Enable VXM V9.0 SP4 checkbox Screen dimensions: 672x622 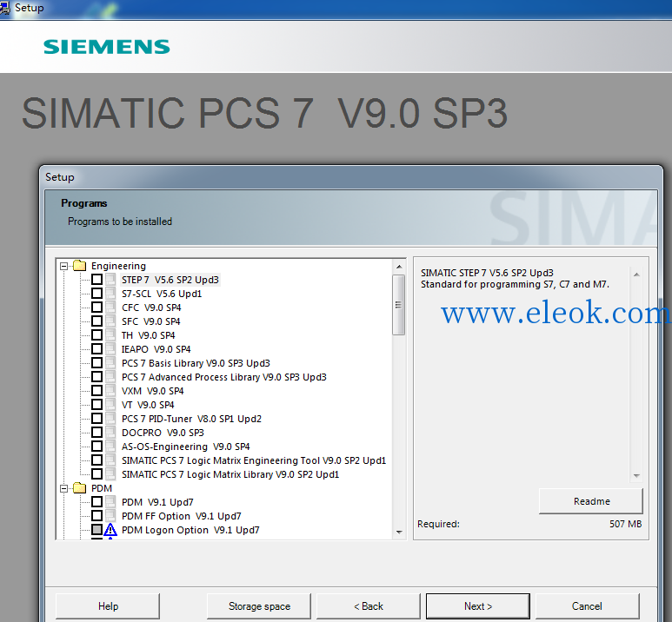[x=96, y=391]
